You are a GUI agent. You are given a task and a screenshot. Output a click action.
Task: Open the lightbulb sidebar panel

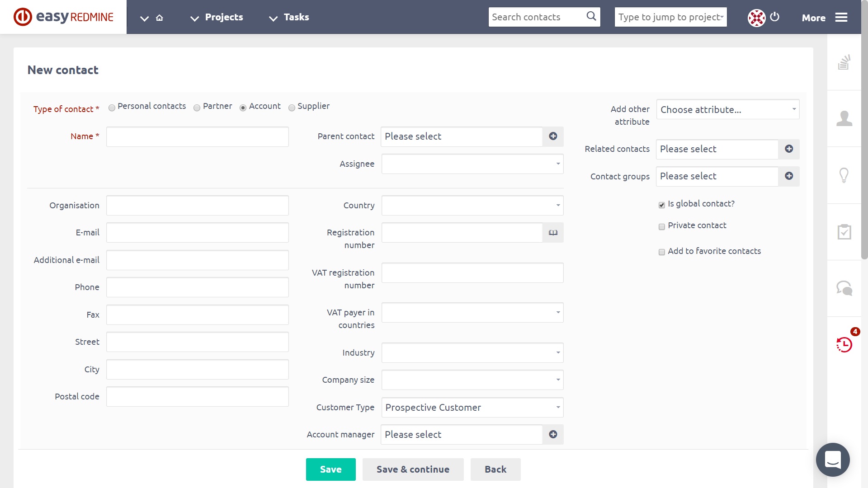pyautogui.click(x=844, y=175)
